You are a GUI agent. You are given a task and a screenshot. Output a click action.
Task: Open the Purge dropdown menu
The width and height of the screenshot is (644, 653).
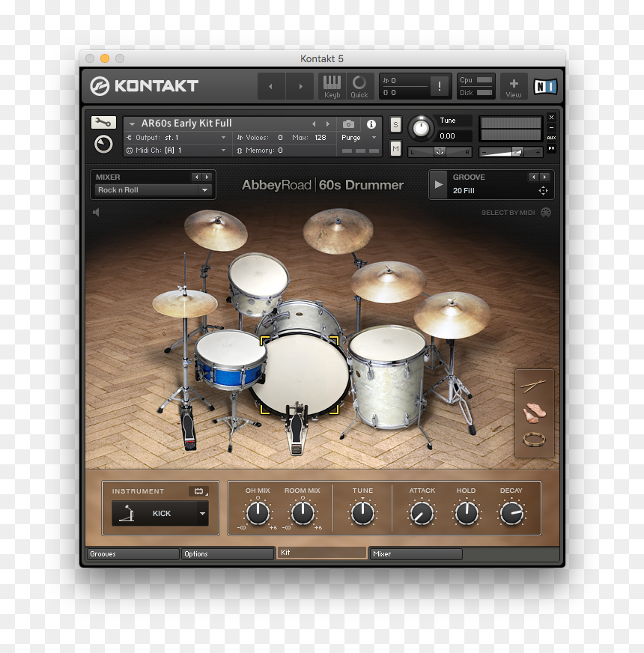click(359, 138)
